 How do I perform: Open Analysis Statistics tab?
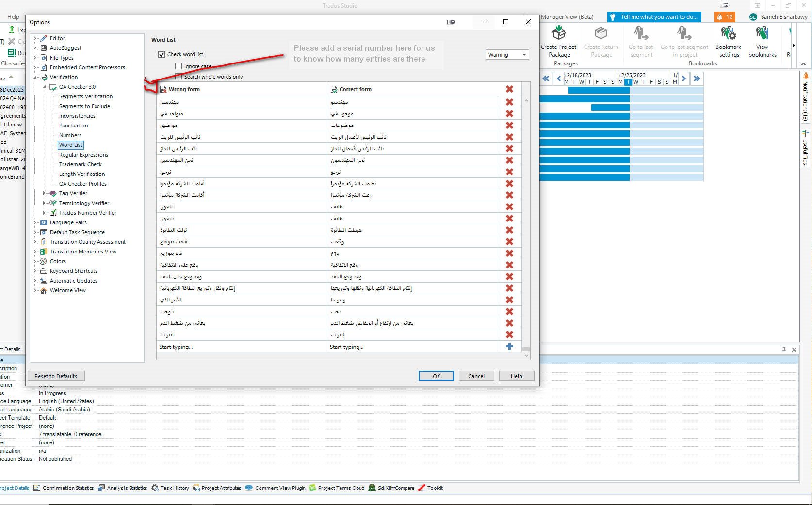coord(122,488)
